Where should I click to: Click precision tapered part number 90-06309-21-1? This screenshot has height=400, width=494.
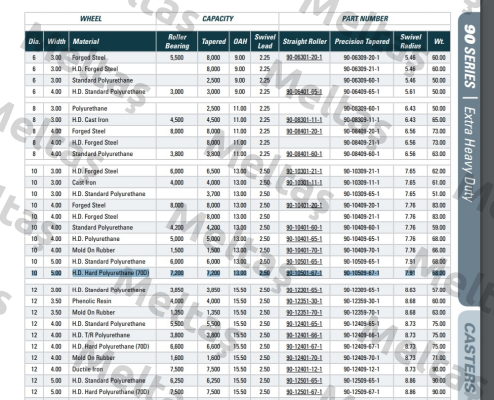tap(362, 69)
